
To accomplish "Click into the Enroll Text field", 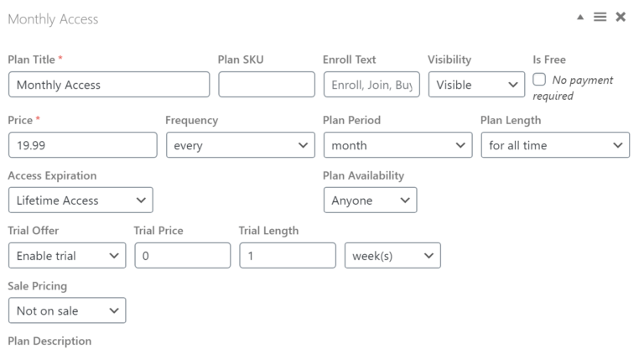I will point(371,85).
